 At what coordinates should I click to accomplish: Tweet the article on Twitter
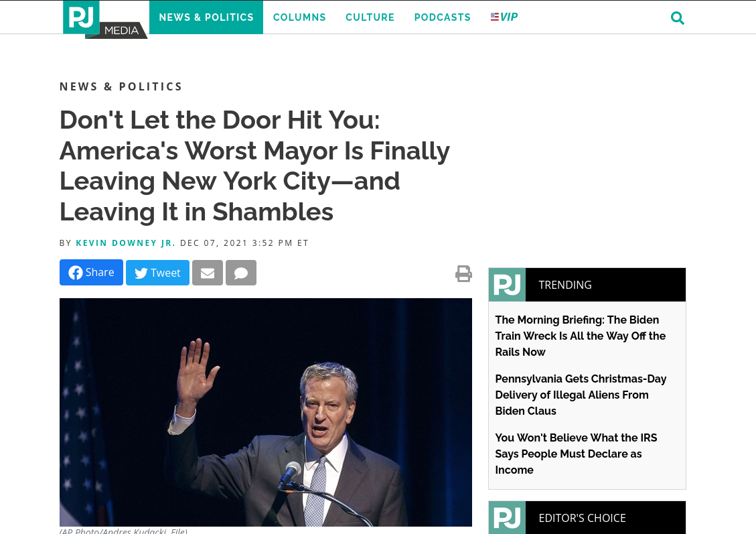click(x=157, y=273)
